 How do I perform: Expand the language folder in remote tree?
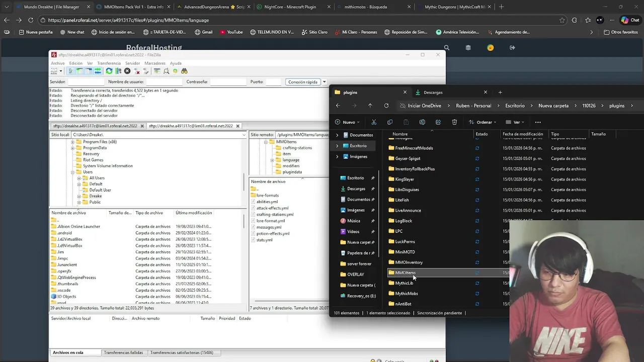click(x=272, y=160)
